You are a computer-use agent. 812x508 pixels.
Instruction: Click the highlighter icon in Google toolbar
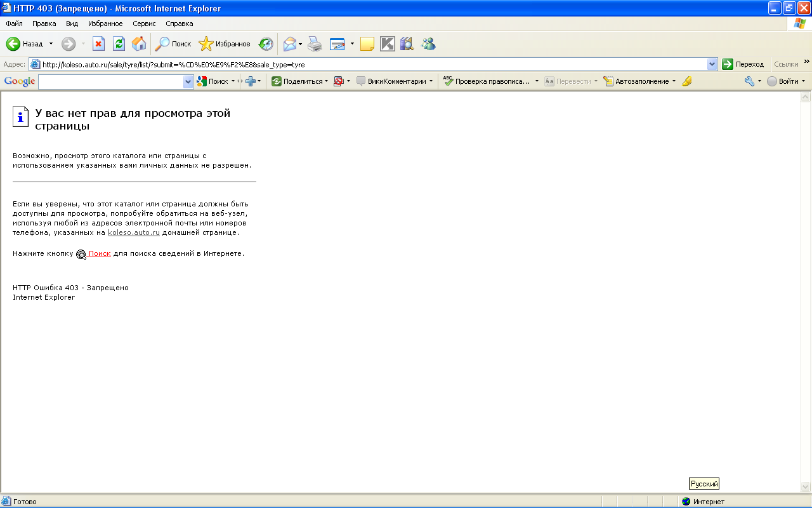coord(686,81)
